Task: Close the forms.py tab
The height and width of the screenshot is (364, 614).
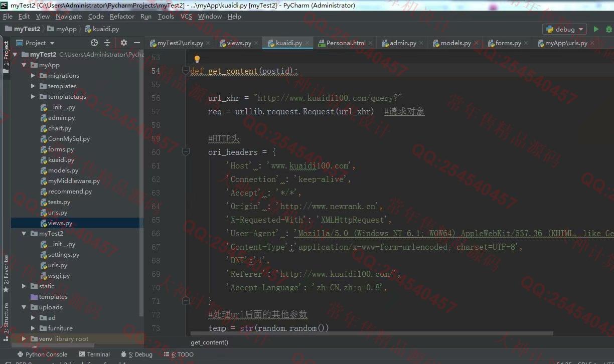Action: click(526, 43)
